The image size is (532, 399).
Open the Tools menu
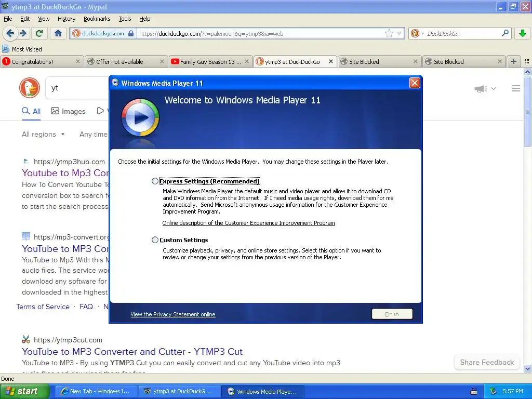pyautogui.click(x=125, y=19)
